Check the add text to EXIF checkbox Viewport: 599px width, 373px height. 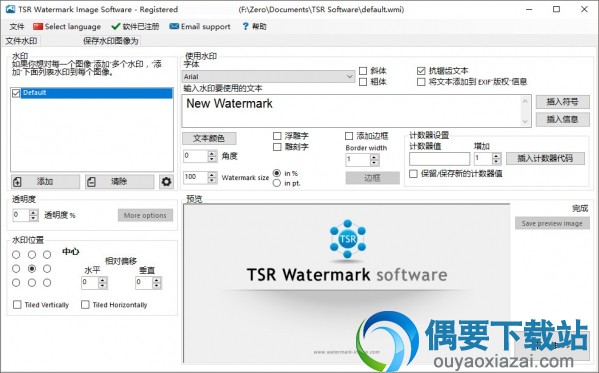[x=421, y=82]
